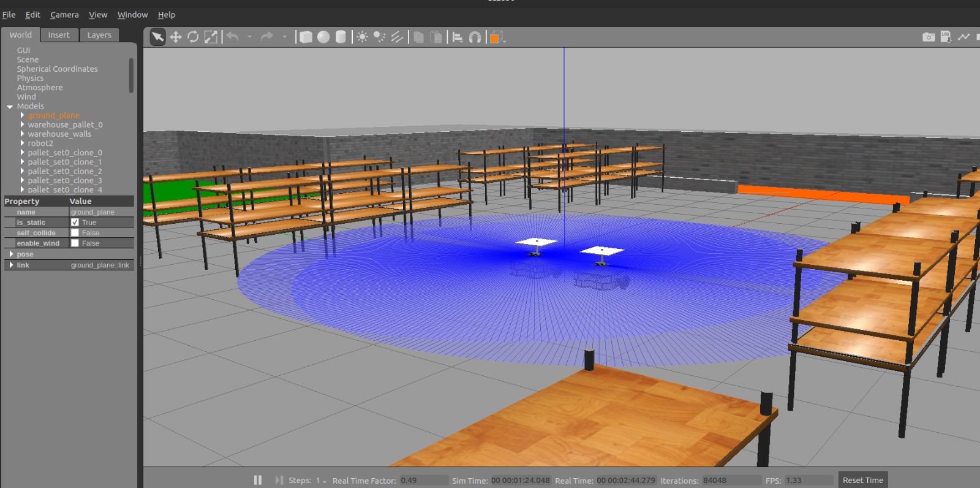Enable the self_collide checkbox

(x=75, y=233)
